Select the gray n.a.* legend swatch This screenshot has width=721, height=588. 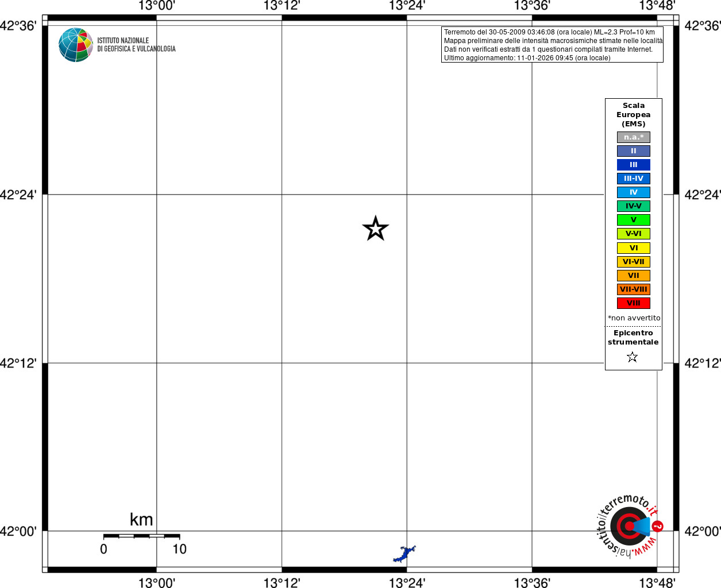pos(634,137)
